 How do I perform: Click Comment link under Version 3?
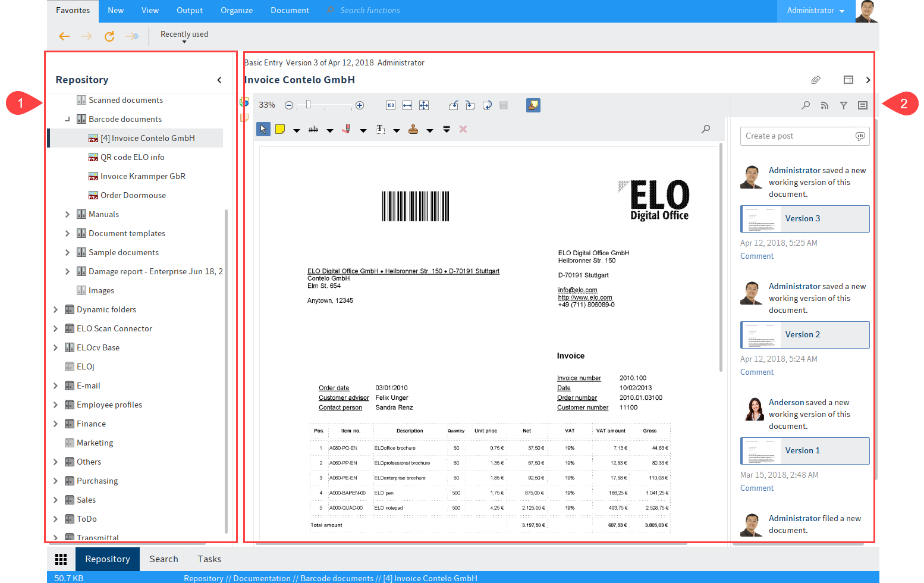[x=757, y=256]
